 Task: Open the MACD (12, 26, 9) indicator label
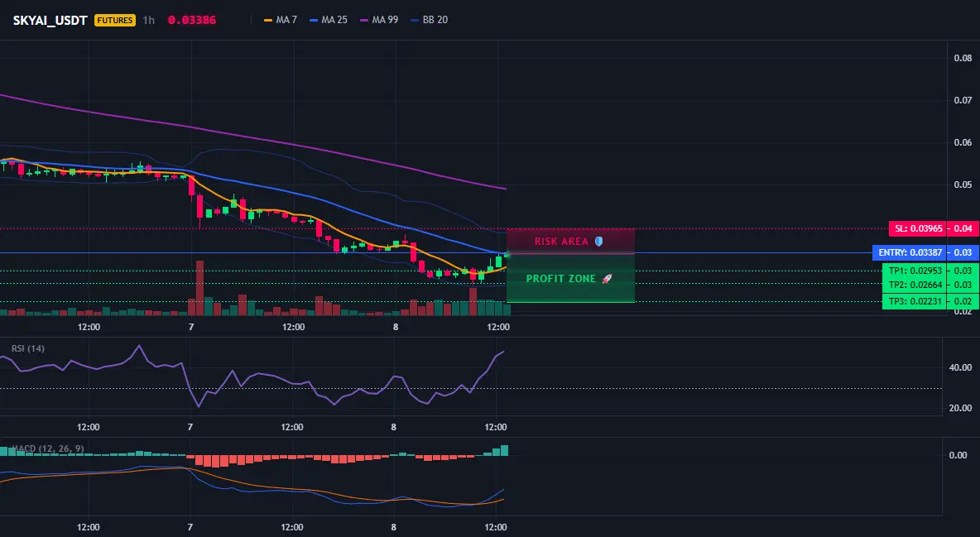(48, 448)
